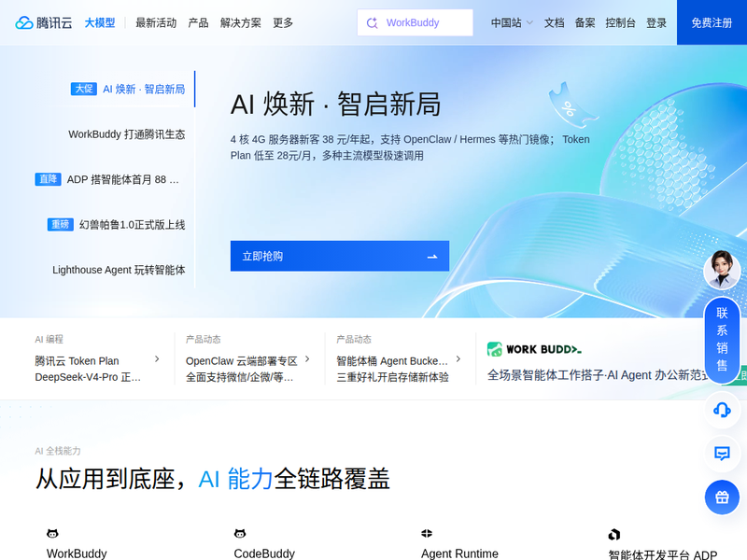The width and height of the screenshot is (747, 560).
Task: Open the 产品 nav menu
Action: (x=198, y=22)
